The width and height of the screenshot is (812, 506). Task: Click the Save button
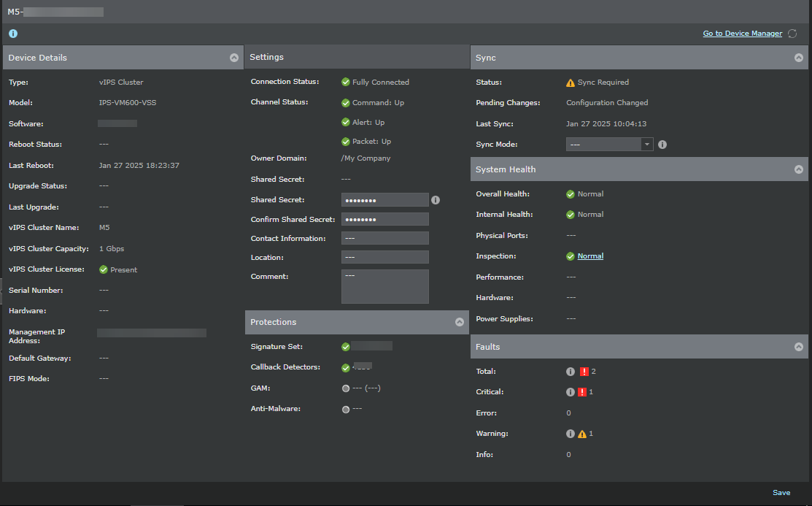781,493
